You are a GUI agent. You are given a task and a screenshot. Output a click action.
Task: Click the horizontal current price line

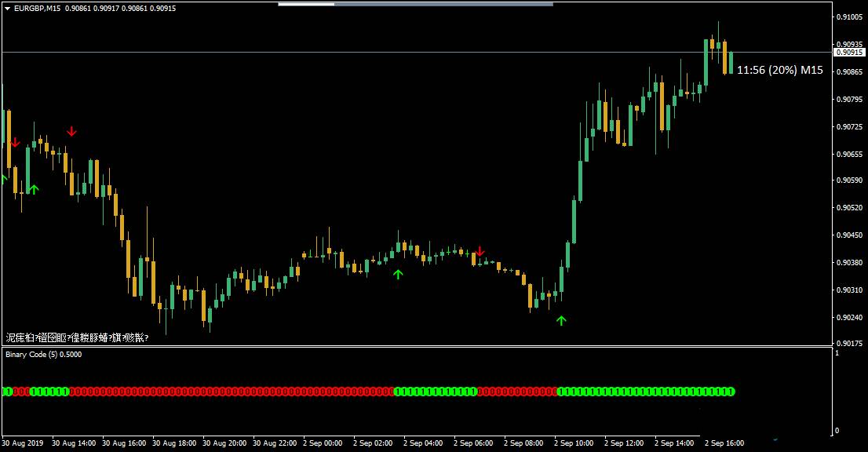pos(392,52)
